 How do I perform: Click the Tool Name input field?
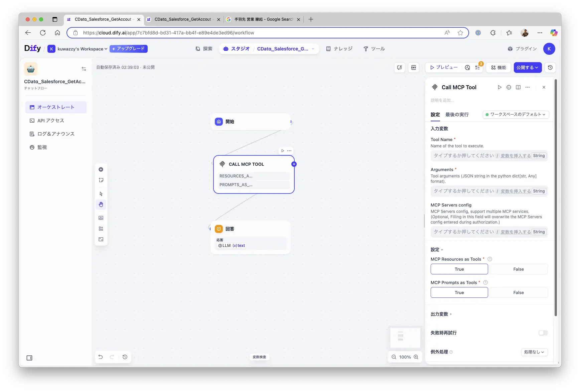click(x=489, y=156)
